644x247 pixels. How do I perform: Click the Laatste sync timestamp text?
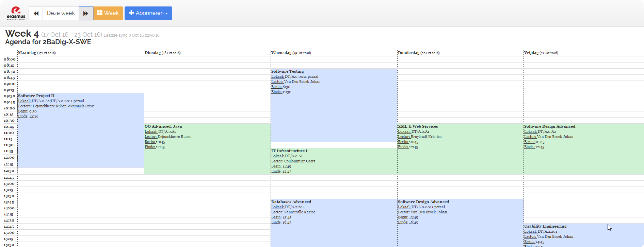[x=131, y=35]
